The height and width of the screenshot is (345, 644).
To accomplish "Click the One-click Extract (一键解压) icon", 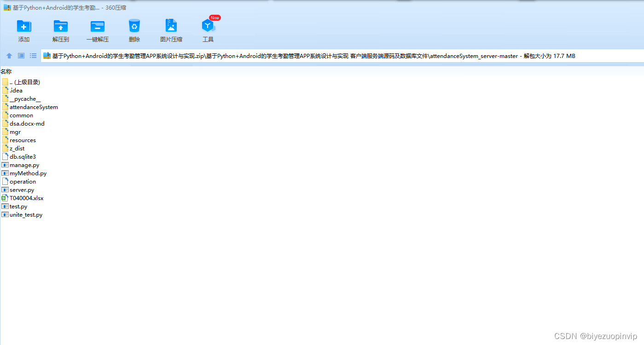I will point(98,26).
